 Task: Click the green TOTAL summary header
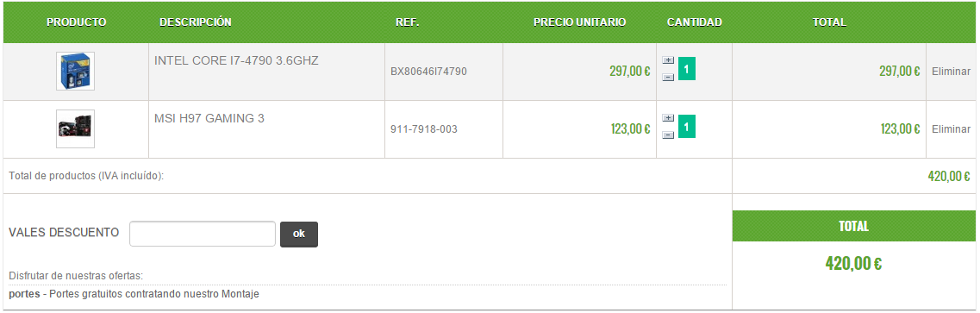point(854,226)
